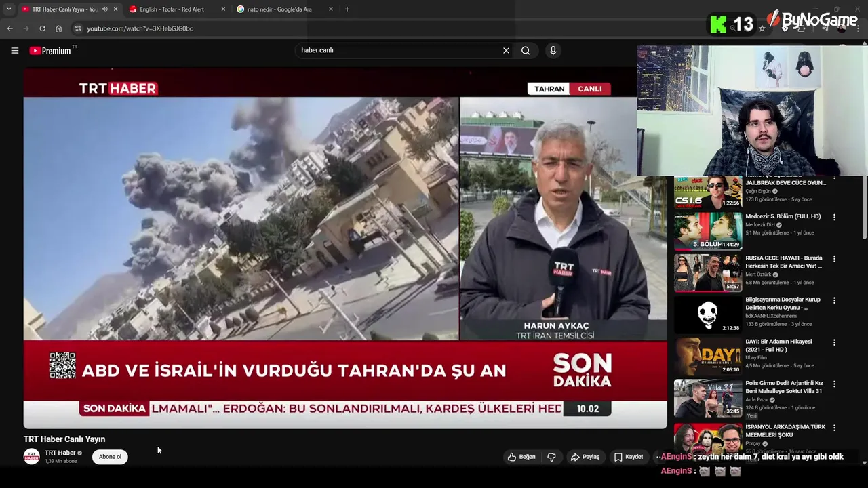This screenshot has height=488, width=868.
Task: Start voice search with the microphone icon
Action: coord(553,50)
